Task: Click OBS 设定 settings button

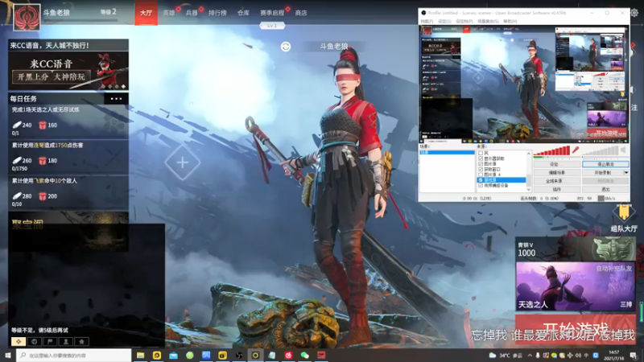Action: pos(556,164)
